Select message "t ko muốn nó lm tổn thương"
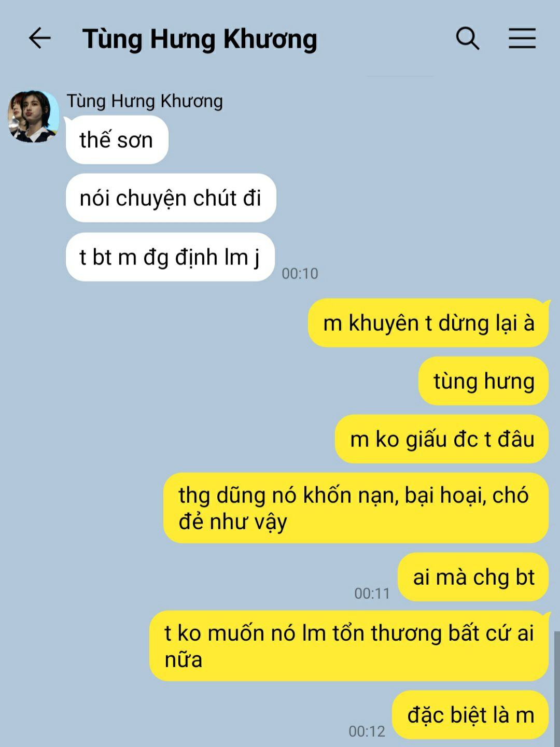This screenshot has width=560, height=747. pos(349,646)
